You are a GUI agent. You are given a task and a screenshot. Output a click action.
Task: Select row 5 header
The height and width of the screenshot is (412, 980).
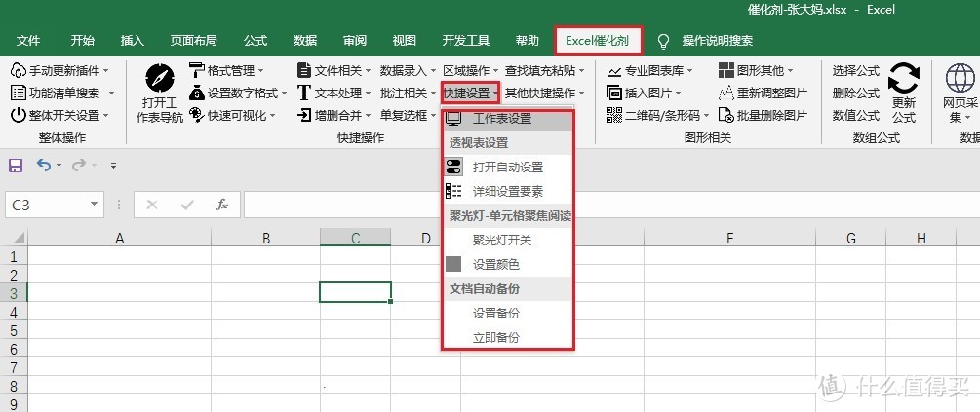(13, 329)
